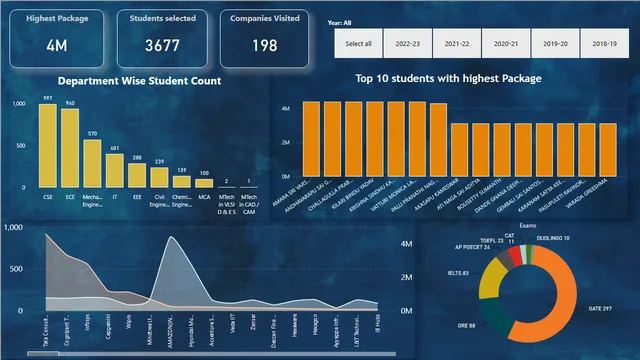The image size is (640, 360).
Task: Select the ATI NAGA SAI ADITYA package bar
Action: coord(481,150)
